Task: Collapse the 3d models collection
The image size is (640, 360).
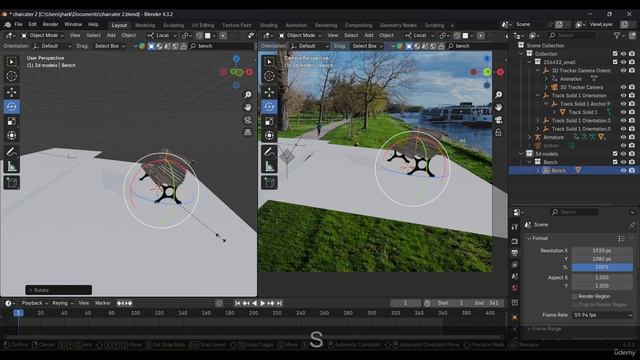Action: click(x=521, y=154)
